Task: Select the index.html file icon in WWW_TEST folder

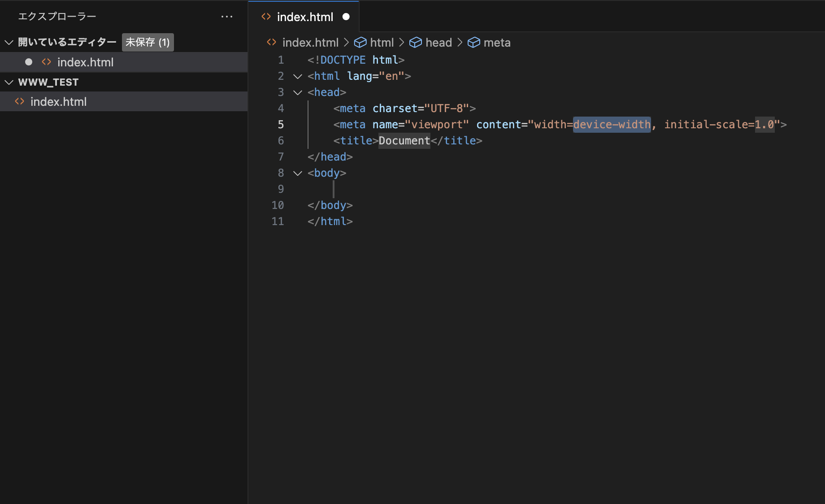Action: [20, 101]
